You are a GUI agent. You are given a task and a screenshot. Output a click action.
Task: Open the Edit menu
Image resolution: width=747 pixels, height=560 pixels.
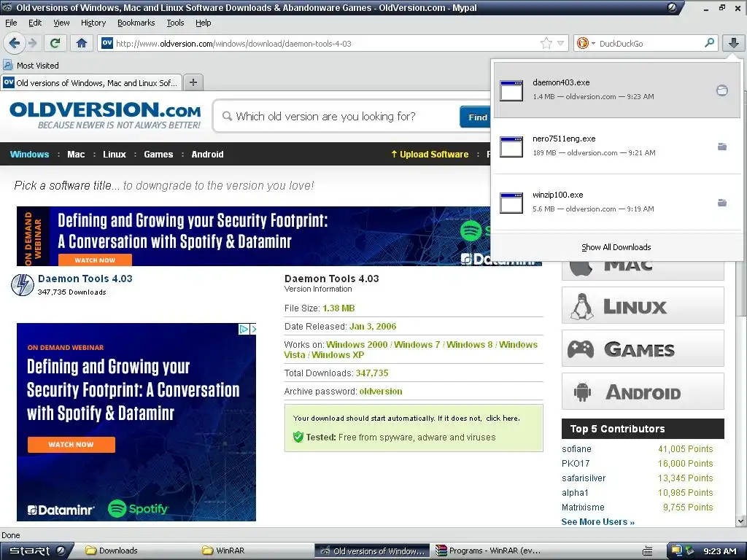coord(35,23)
